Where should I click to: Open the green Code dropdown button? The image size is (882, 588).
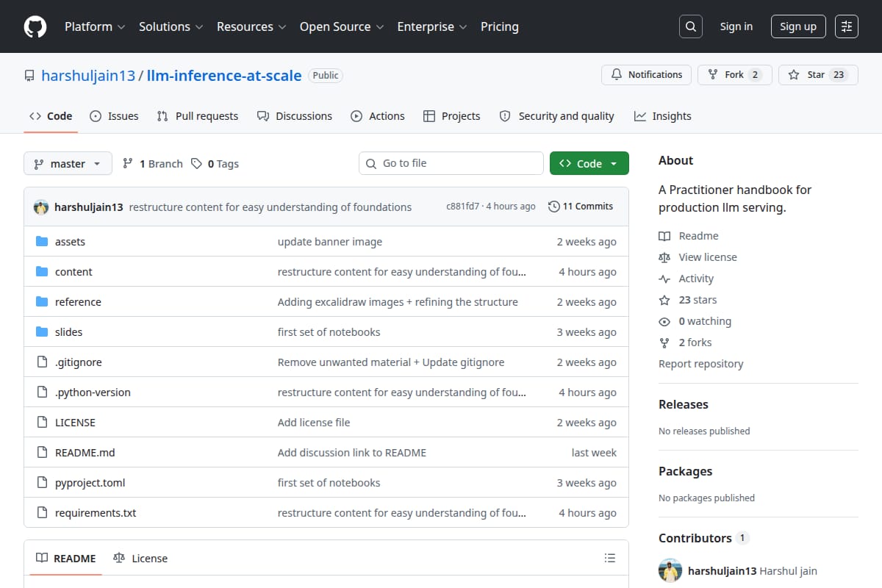click(x=589, y=164)
